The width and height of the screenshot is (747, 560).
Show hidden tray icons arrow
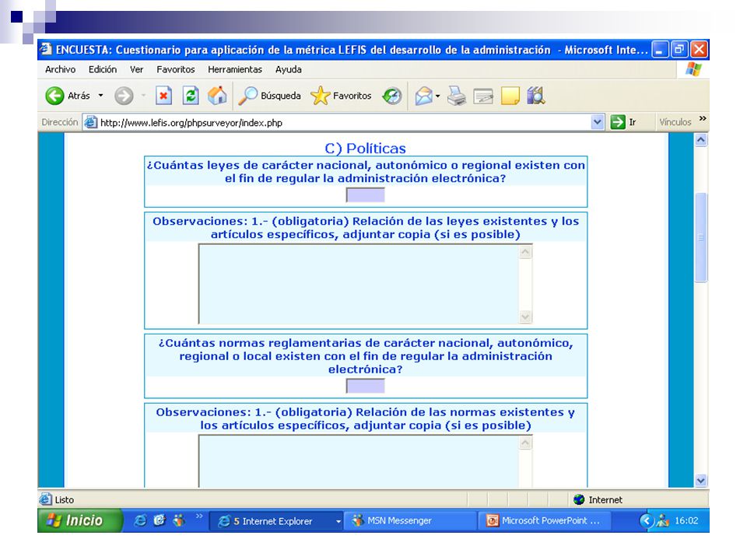[x=646, y=520]
